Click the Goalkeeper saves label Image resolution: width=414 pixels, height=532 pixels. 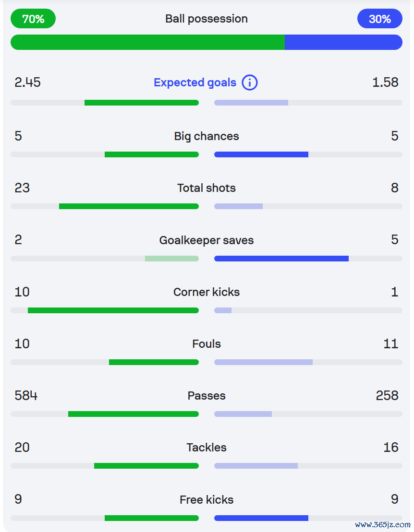point(207,240)
